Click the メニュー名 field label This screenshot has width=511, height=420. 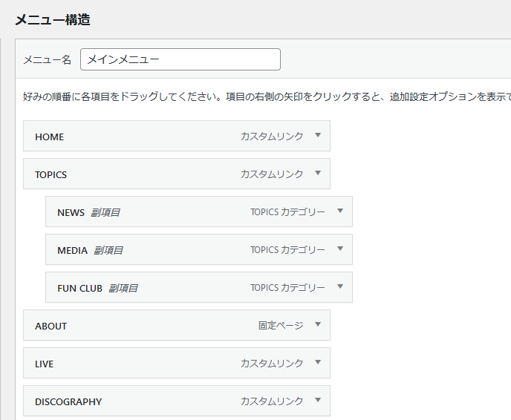48,60
